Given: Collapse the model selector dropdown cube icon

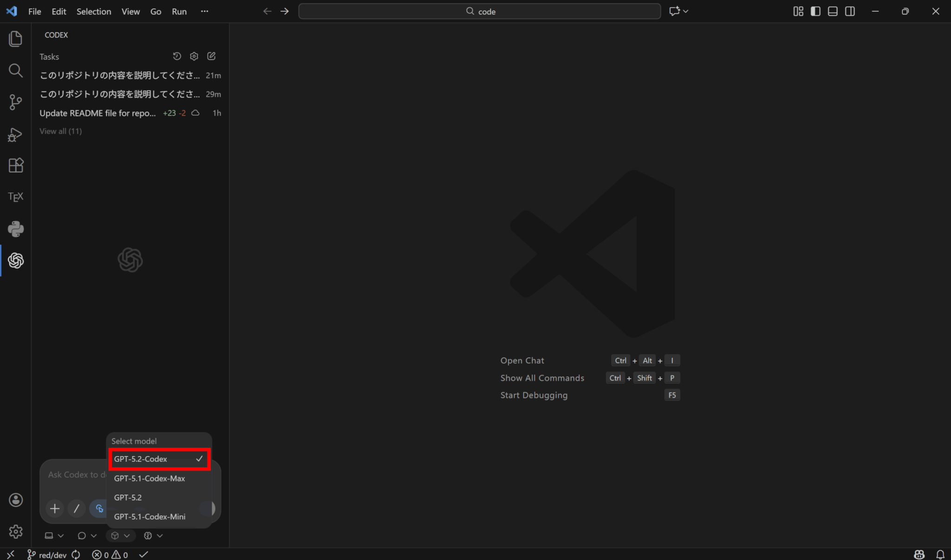Looking at the screenshot, I should [x=120, y=535].
